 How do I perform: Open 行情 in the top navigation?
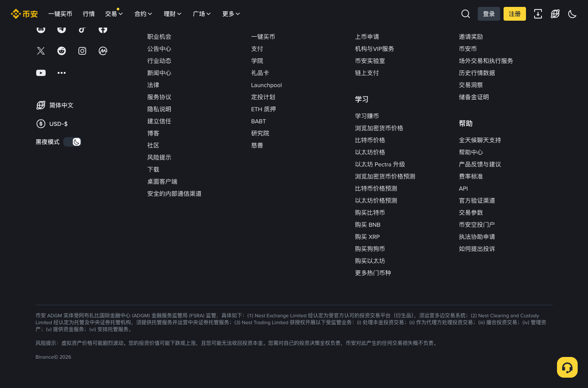(89, 14)
